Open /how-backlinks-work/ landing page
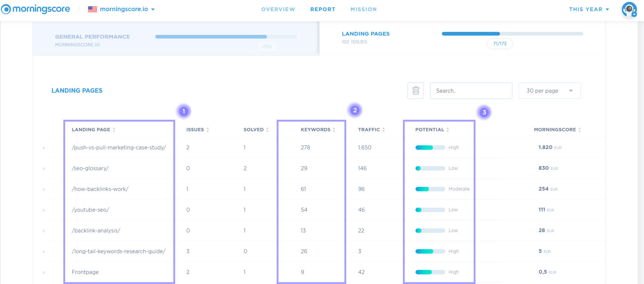644x284 pixels. point(100,189)
